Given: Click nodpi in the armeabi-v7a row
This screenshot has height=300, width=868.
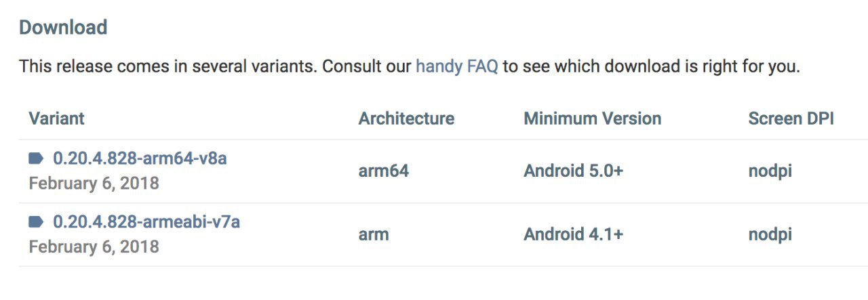Looking at the screenshot, I should tap(770, 234).
